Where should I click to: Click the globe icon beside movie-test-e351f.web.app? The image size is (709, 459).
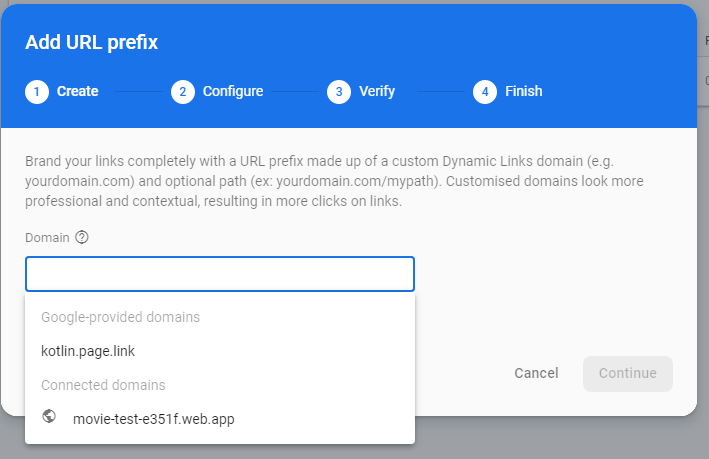50,417
